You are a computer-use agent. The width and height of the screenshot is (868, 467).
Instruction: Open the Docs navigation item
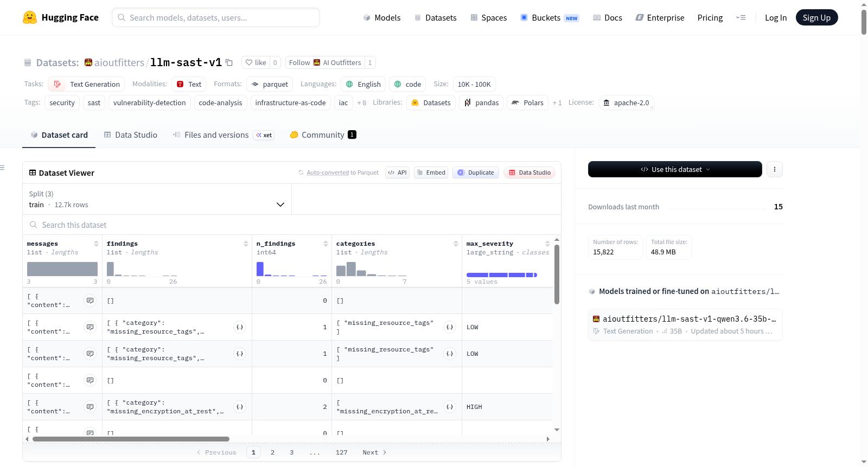tap(608, 17)
